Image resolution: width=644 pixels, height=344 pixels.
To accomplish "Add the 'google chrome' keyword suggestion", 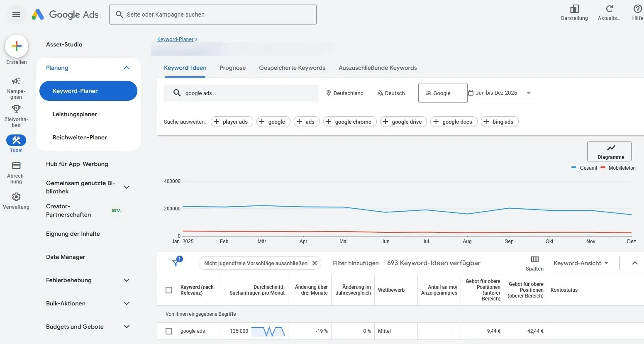I will pos(349,122).
